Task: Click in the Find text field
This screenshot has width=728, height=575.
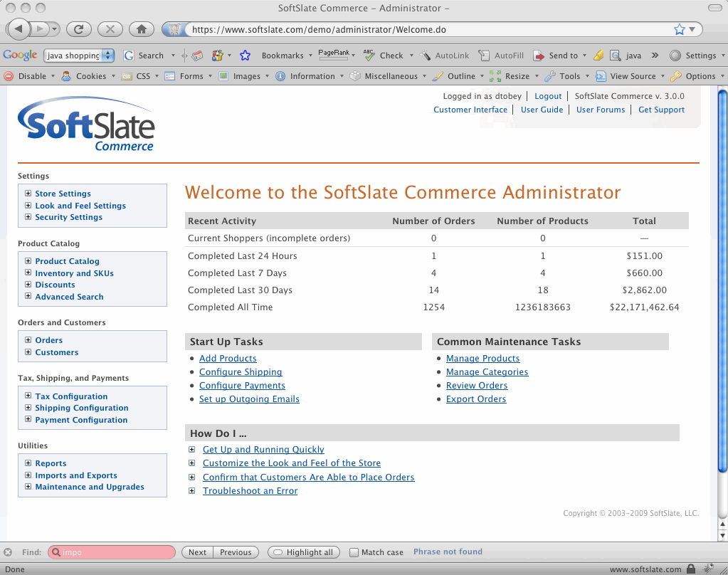Action: pos(112,552)
